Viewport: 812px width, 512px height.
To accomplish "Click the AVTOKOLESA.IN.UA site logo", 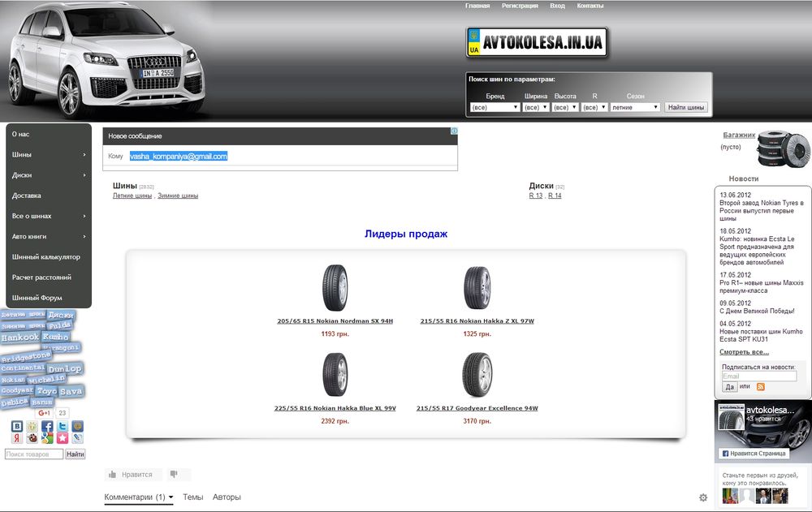I will click(537, 42).
